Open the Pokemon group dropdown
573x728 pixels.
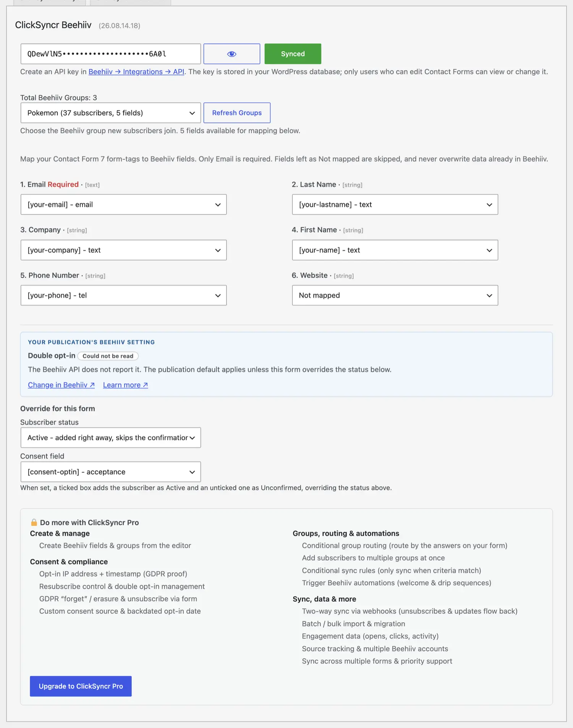pos(110,113)
